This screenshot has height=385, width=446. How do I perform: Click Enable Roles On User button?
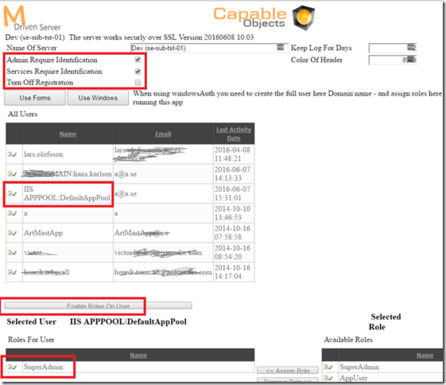pyautogui.click(x=98, y=306)
